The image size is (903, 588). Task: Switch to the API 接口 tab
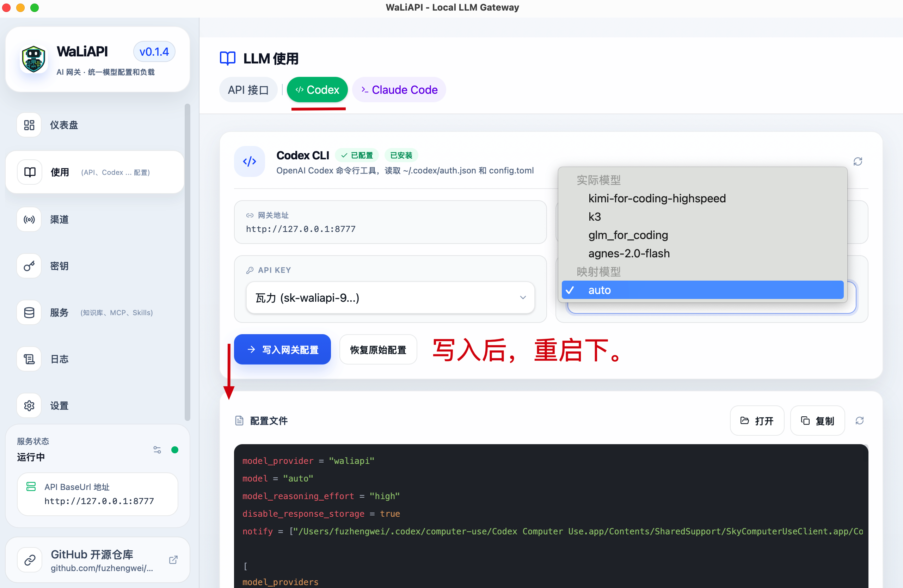click(248, 90)
